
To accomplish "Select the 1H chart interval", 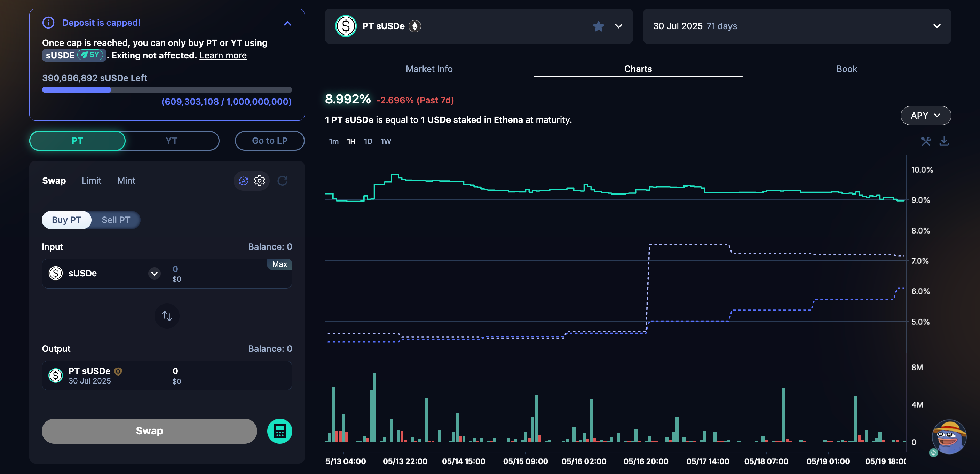I will 351,142.
